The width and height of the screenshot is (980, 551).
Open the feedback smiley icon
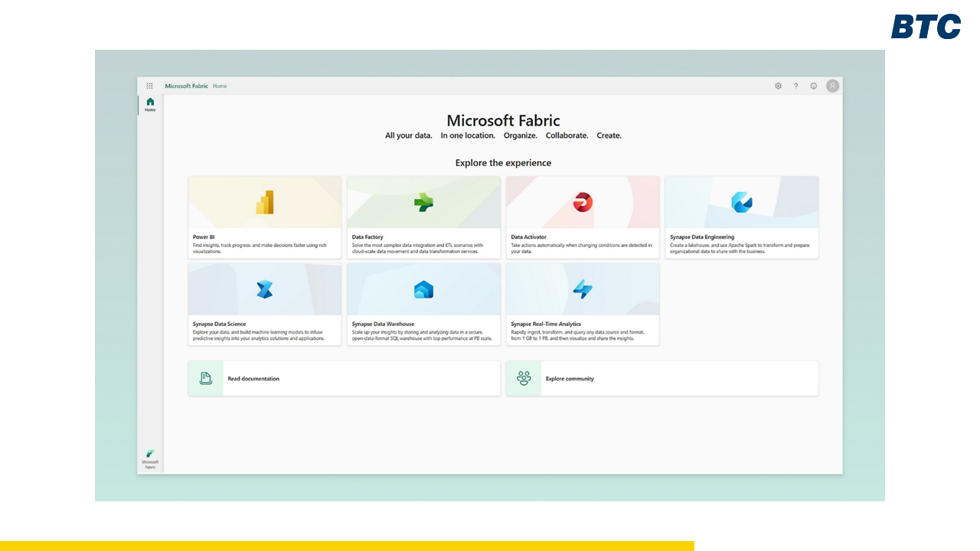tap(813, 86)
